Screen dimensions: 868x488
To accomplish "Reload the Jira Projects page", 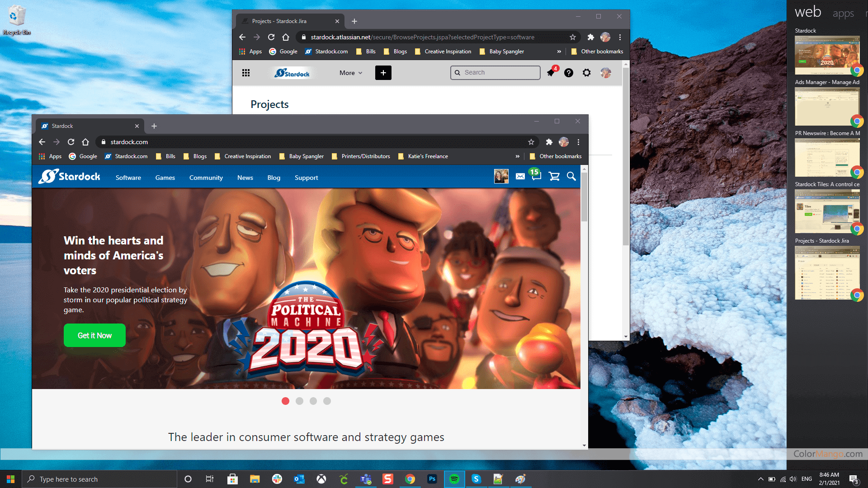I will click(271, 37).
